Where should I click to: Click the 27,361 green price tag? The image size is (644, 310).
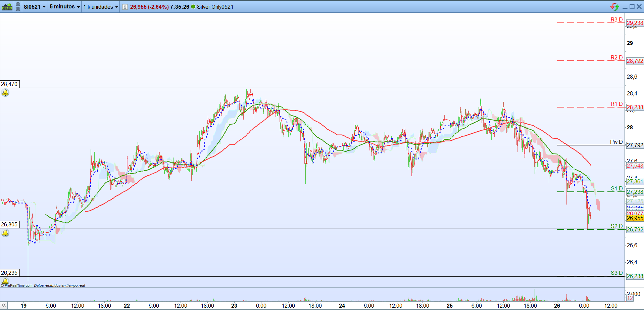point(635,181)
